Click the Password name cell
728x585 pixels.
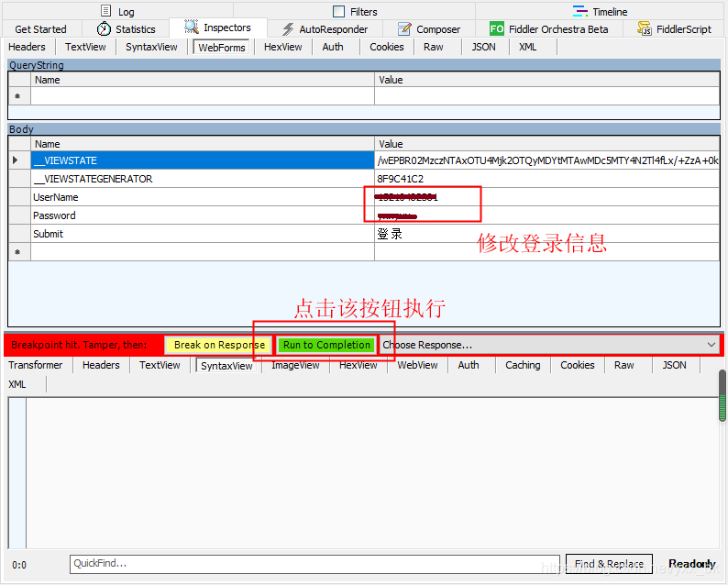[203, 215]
